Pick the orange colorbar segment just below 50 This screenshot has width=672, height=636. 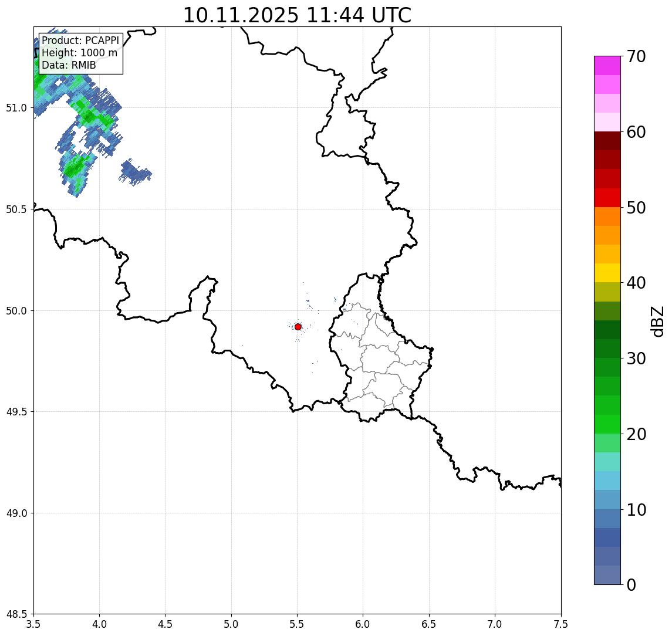tap(607, 216)
